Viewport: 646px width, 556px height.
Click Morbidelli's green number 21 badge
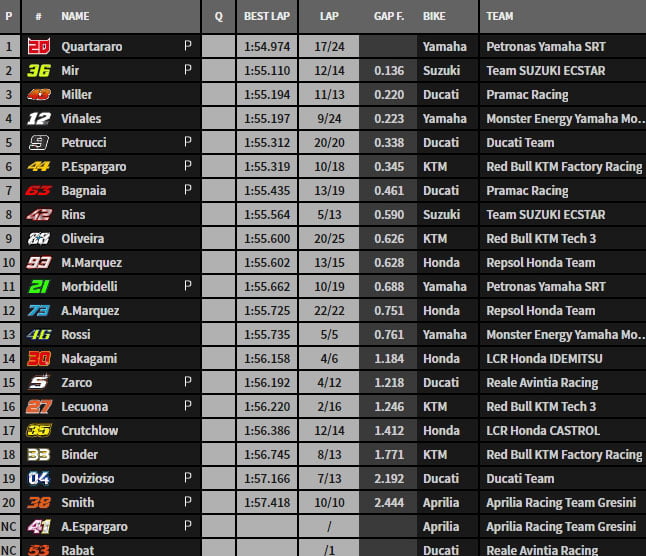click(39, 286)
